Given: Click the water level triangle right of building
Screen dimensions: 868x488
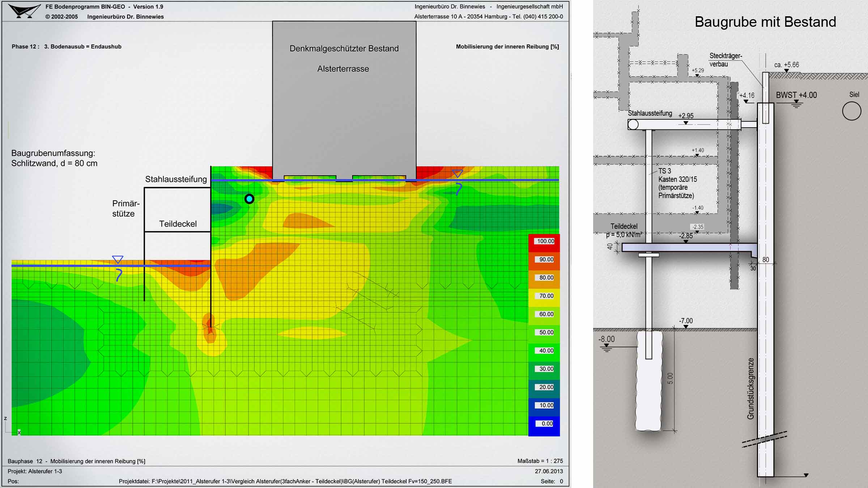Looking at the screenshot, I should [458, 174].
